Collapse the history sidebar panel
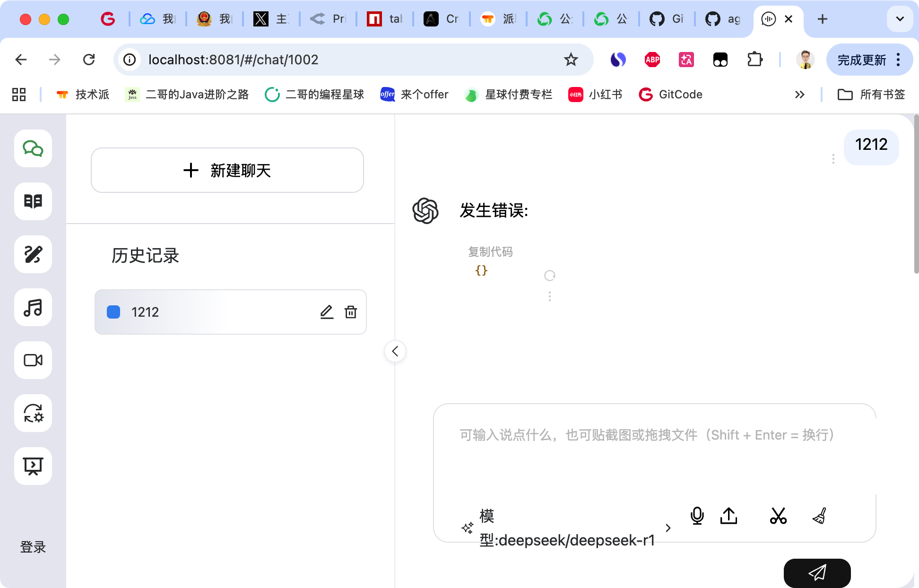Image resolution: width=919 pixels, height=588 pixels. (x=395, y=351)
